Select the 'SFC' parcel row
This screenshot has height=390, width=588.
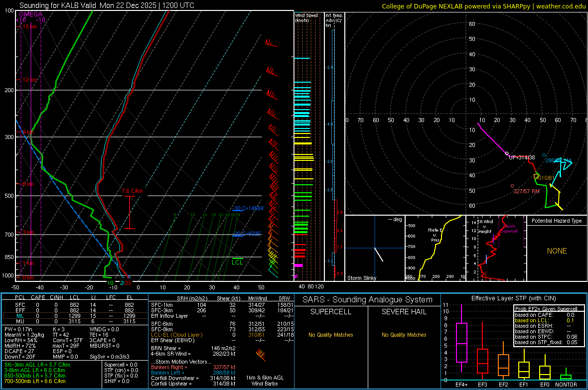click(x=75, y=305)
